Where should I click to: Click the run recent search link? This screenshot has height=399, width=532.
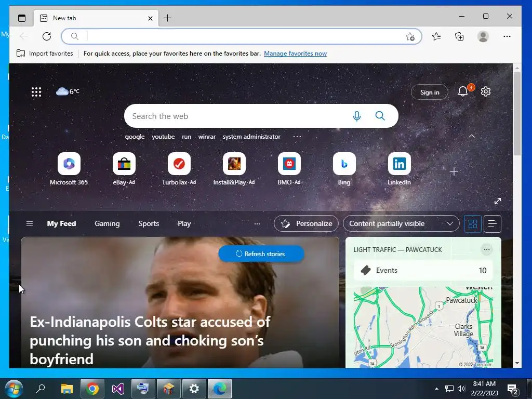click(187, 137)
